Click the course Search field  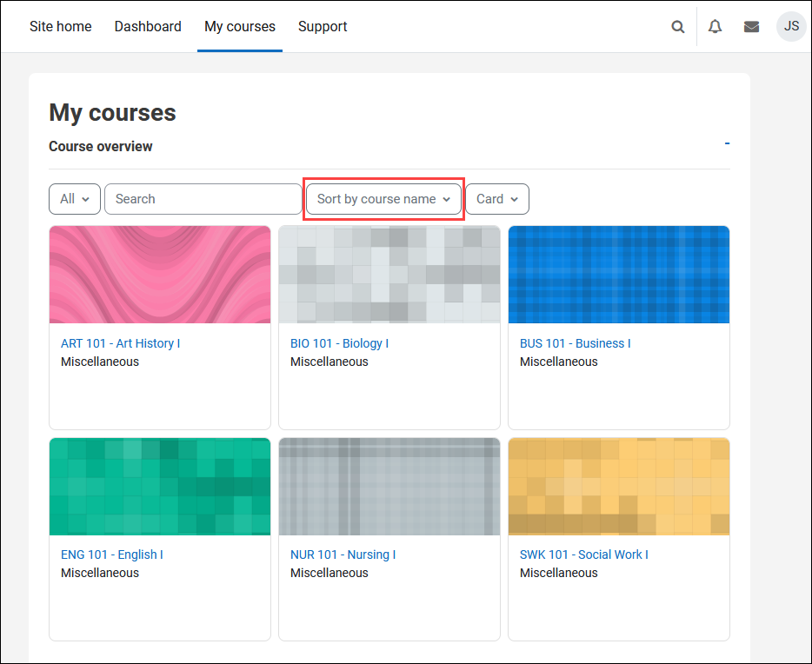point(203,199)
